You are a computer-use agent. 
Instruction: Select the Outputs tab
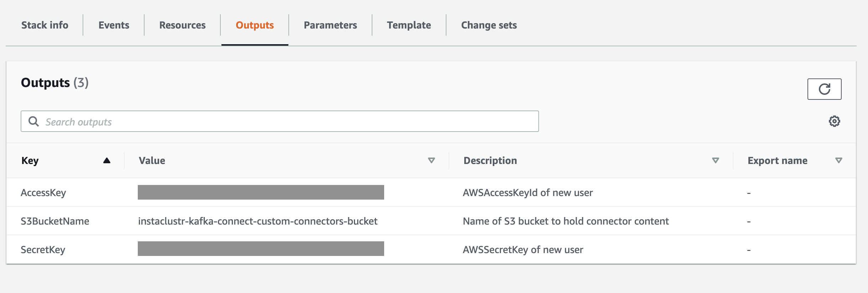click(255, 25)
